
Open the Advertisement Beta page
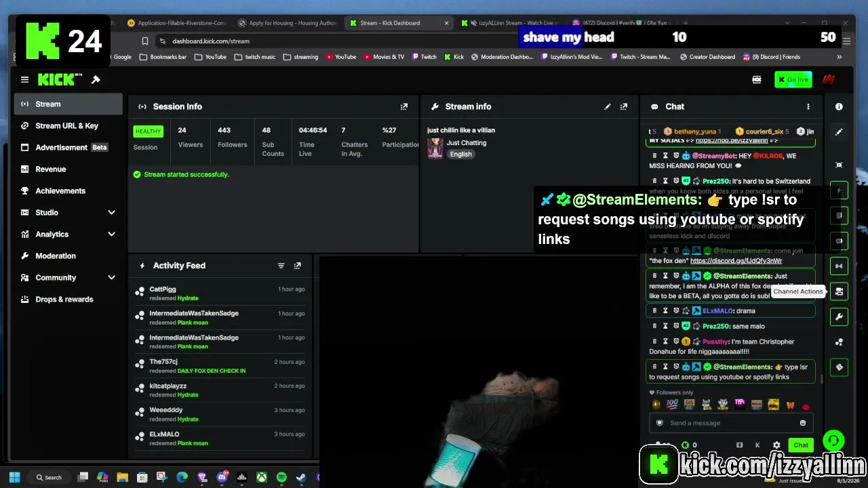[x=68, y=147]
